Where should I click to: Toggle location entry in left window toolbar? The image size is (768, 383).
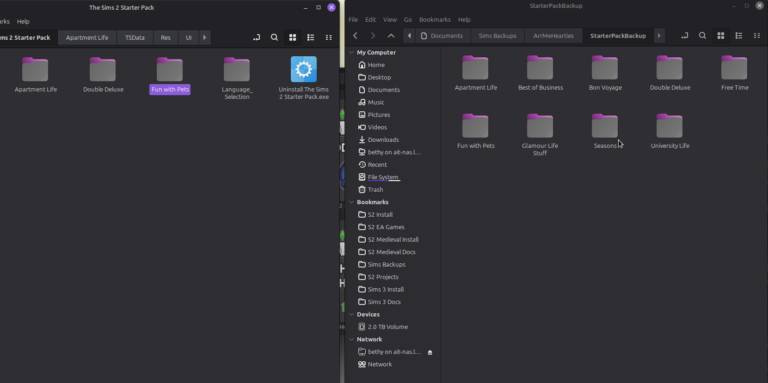tap(256, 37)
